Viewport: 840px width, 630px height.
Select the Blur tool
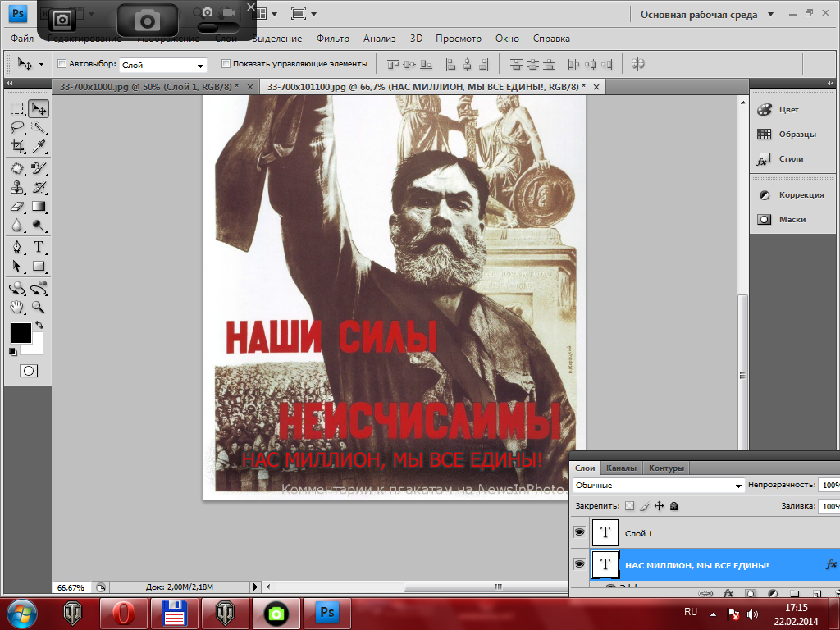point(17,225)
